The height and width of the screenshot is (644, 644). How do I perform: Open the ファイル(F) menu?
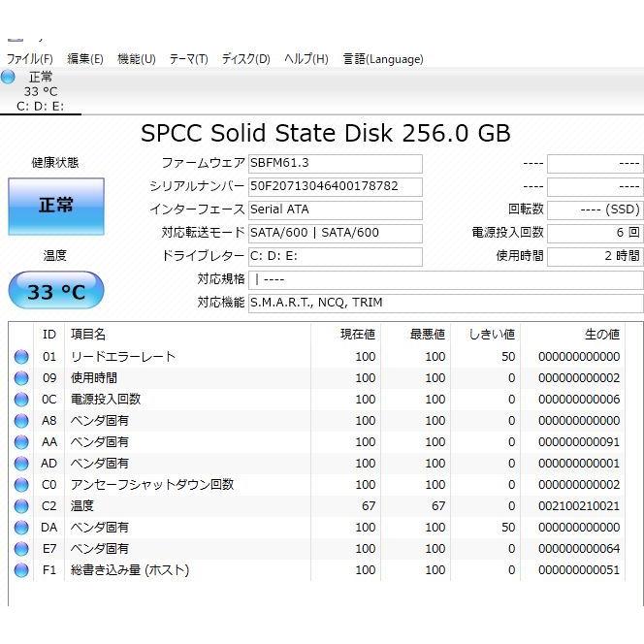coord(29,59)
